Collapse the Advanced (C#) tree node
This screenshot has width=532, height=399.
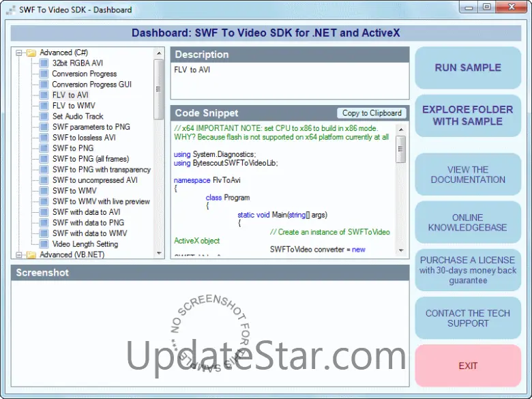point(19,53)
